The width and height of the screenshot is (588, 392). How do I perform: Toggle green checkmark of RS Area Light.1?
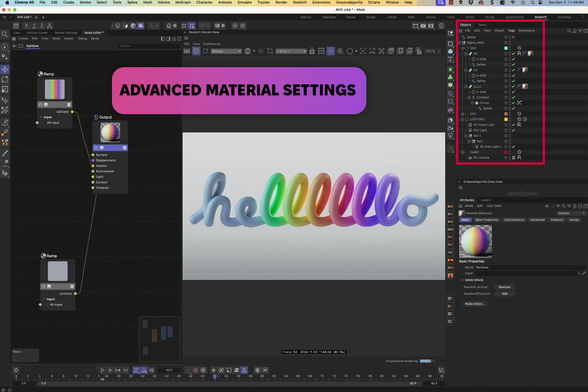click(x=513, y=147)
